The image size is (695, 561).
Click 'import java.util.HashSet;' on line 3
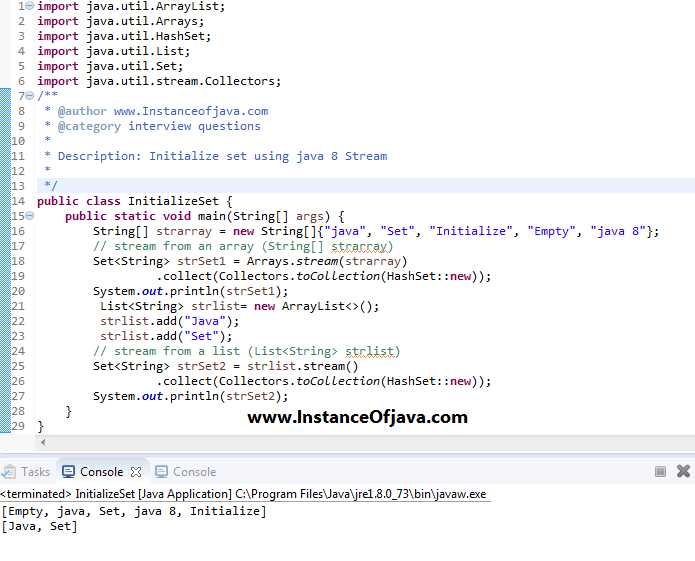click(124, 36)
